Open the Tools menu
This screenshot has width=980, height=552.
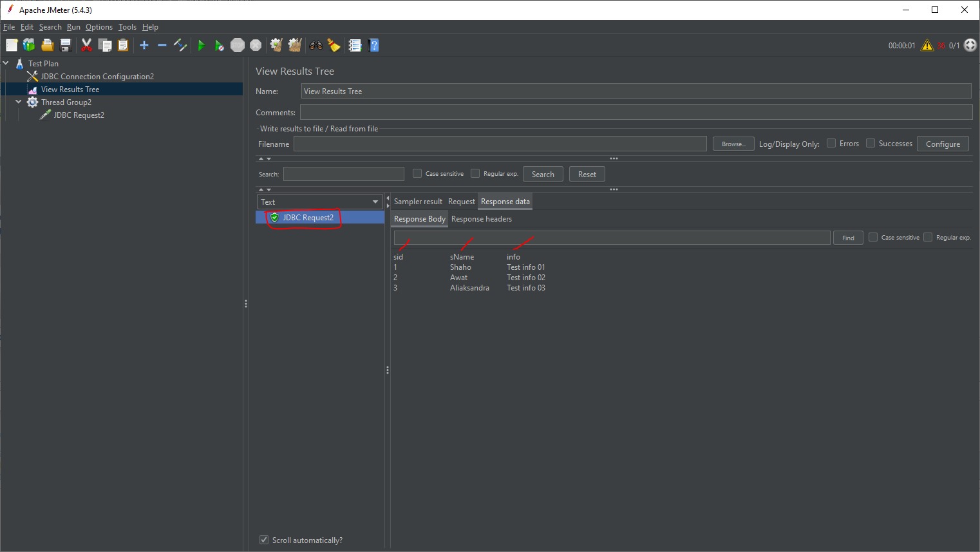pos(127,27)
